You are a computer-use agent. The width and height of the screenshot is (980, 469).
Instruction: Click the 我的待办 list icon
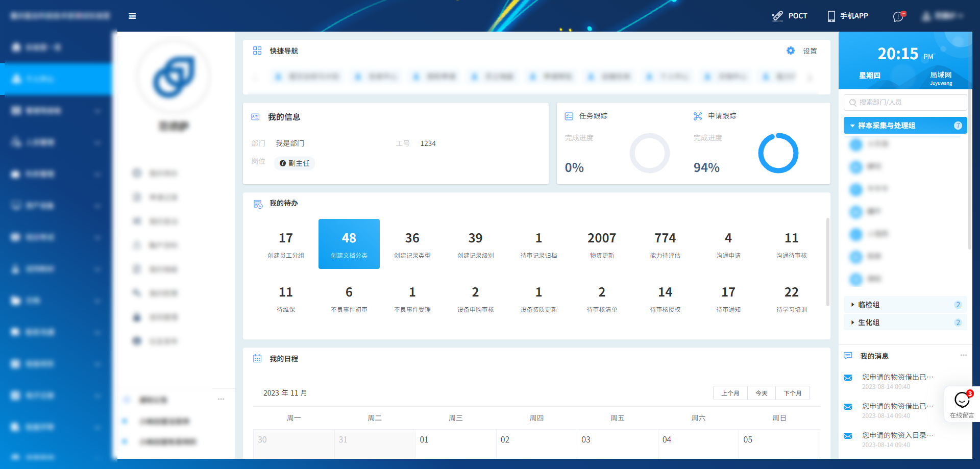coord(258,203)
